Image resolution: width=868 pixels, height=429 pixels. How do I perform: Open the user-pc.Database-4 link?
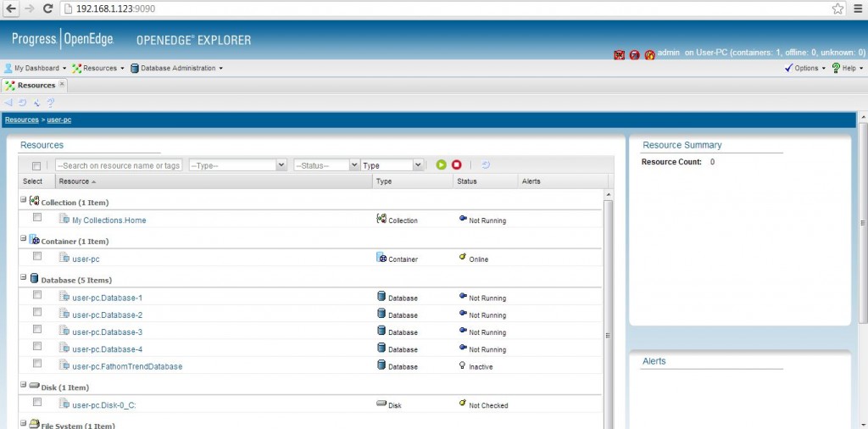coord(108,349)
